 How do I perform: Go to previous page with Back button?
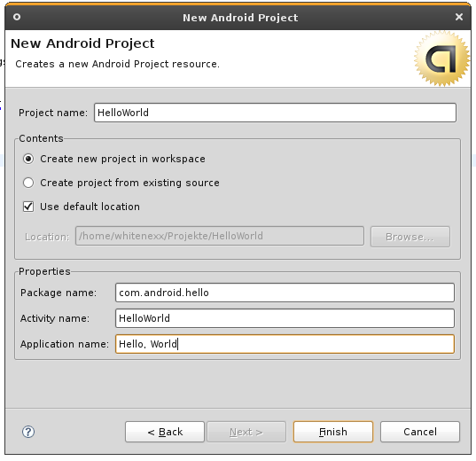165,432
